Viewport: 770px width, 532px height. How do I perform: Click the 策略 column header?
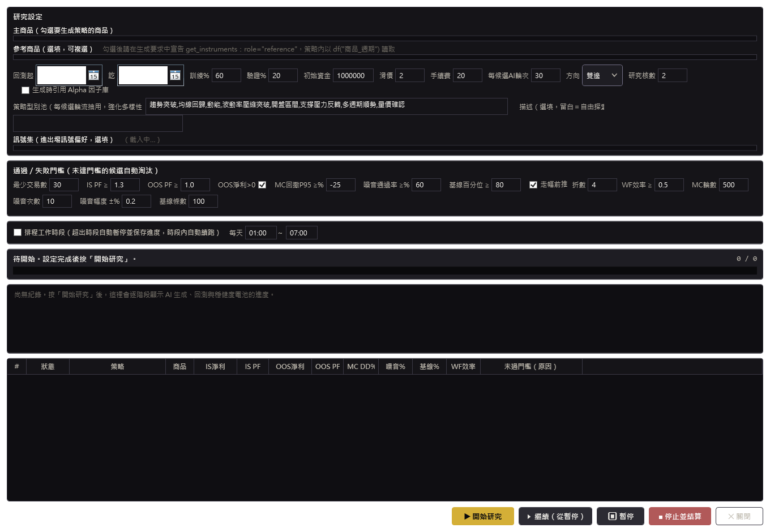coord(117,366)
